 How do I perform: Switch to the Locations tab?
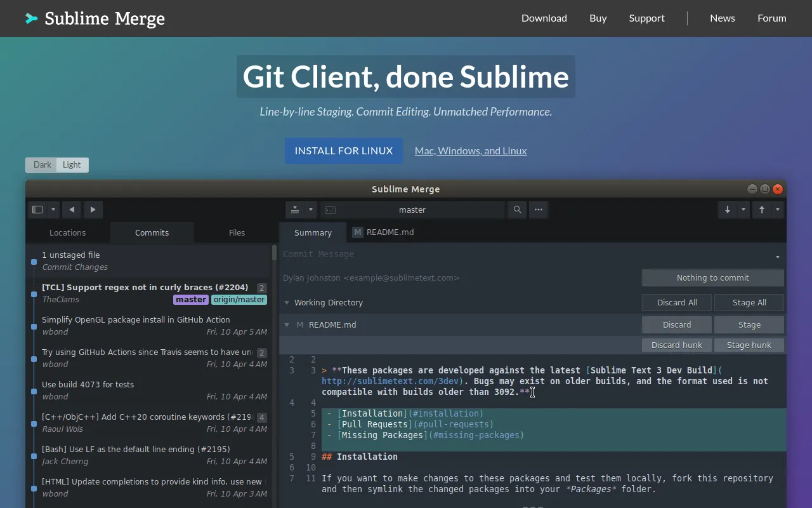tap(67, 232)
